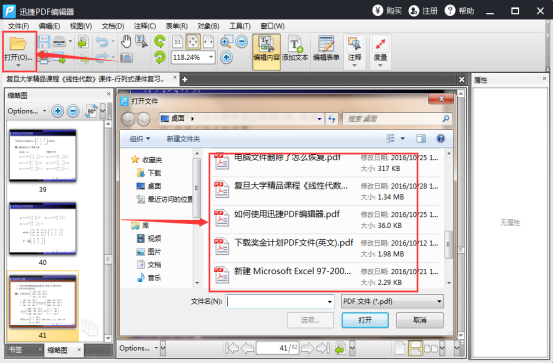Toggle the preview pane icon
Viewport: 554px width, 363px height.
click(x=420, y=139)
